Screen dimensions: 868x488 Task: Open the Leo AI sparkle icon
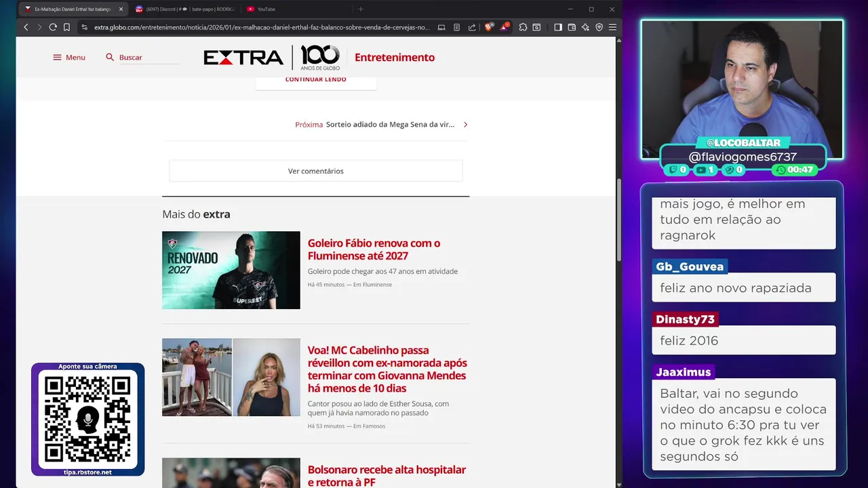tap(585, 27)
